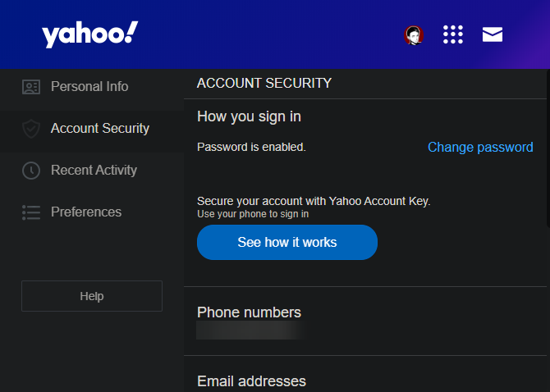550x392 pixels.
Task: Click the Change password link
Action: (x=480, y=148)
